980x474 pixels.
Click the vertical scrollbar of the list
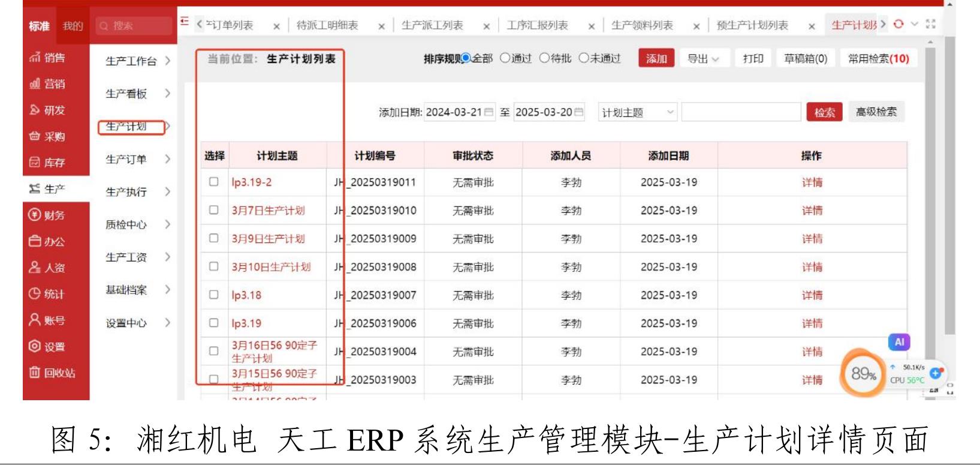[x=930, y=222]
